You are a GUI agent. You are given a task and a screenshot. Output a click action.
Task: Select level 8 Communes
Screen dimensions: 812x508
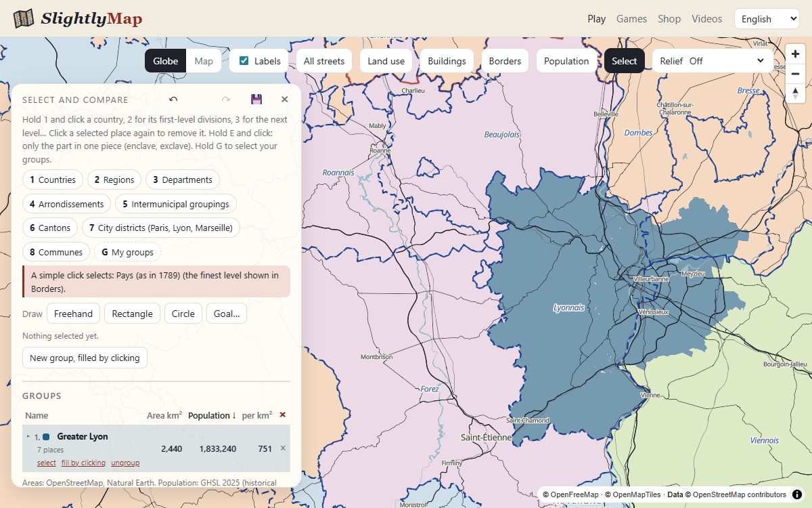coord(56,252)
